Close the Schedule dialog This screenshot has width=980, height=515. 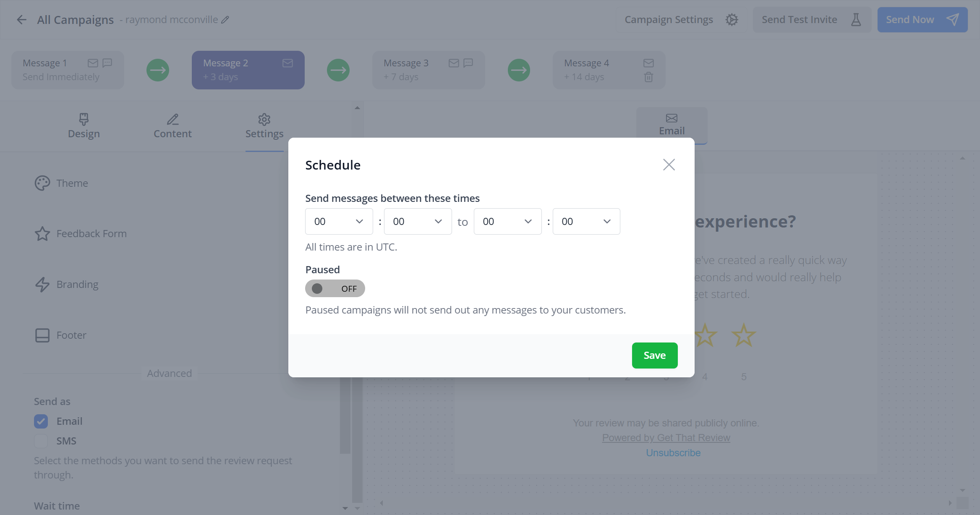click(x=669, y=165)
